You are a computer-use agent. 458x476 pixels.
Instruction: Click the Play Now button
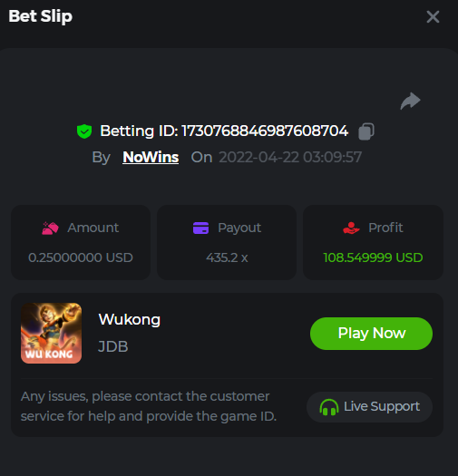[371, 334]
